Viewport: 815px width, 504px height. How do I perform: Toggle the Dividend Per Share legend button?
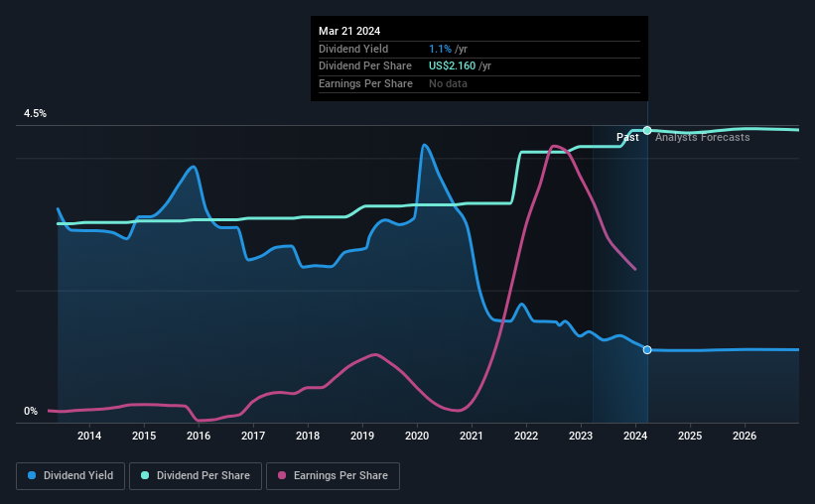pos(196,476)
